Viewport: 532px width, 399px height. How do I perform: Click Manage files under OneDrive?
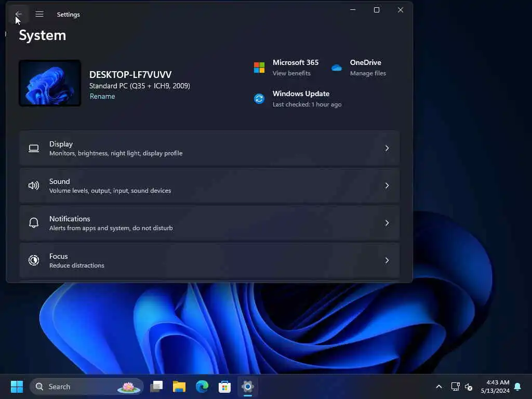(x=368, y=73)
